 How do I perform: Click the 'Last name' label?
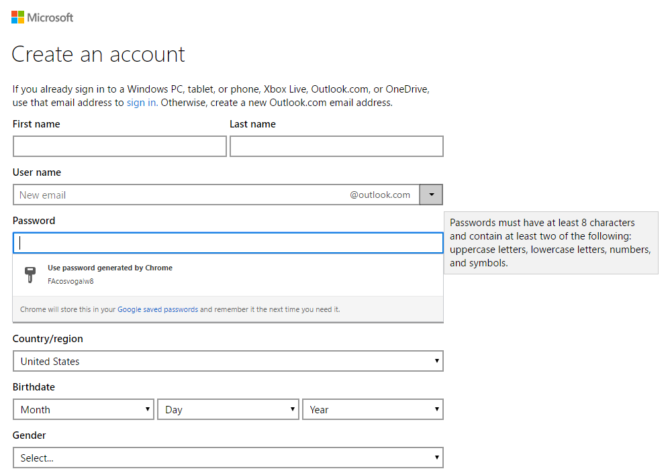(x=253, y=124)
